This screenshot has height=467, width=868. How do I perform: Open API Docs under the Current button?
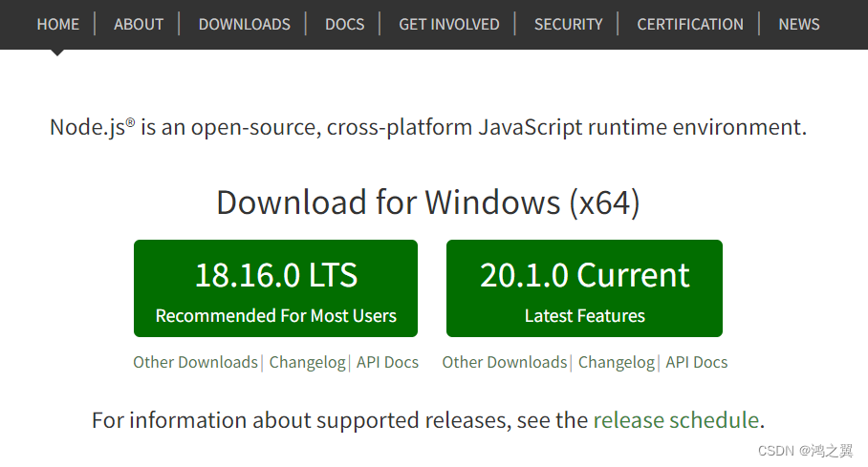(696, 362)
